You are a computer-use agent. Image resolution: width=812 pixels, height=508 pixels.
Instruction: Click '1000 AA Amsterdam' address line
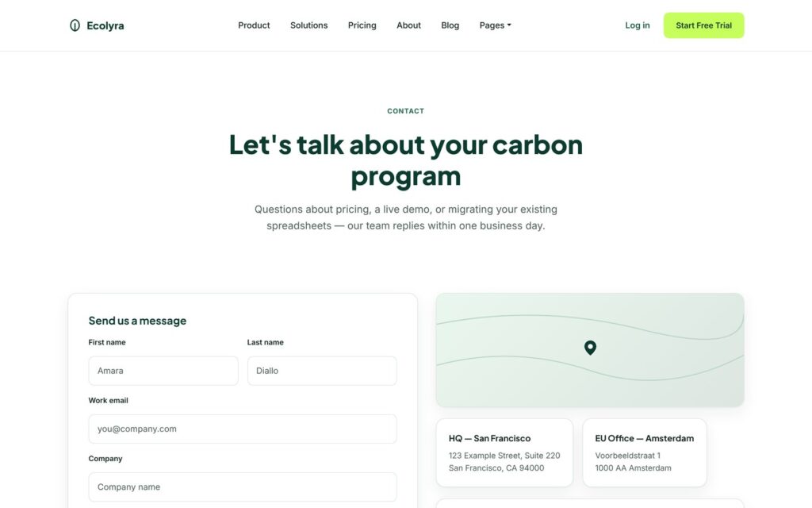click(x=633, y=468)
